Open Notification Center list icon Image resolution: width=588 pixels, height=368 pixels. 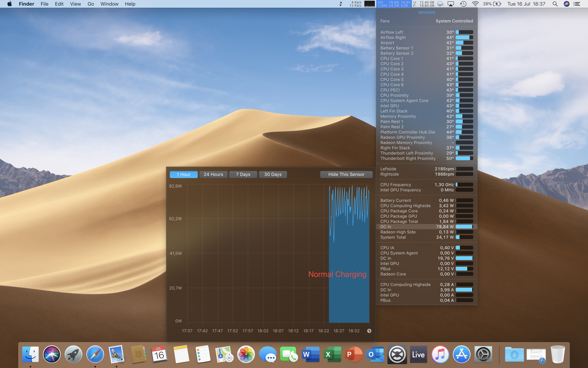point(577,4)
